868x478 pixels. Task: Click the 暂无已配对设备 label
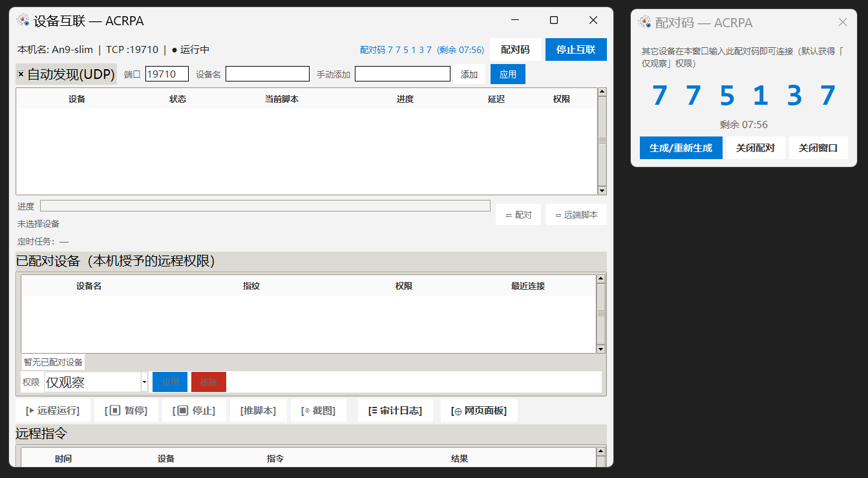tap(53, 362)
